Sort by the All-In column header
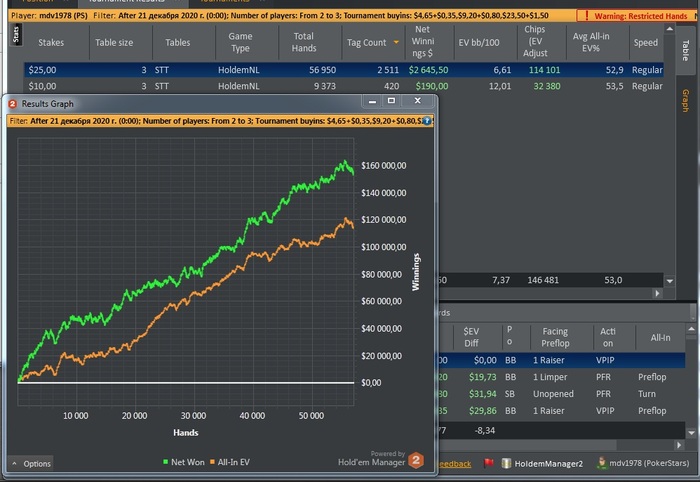The height and width of the screenshot is (482, 700). (x=660, y=338)
